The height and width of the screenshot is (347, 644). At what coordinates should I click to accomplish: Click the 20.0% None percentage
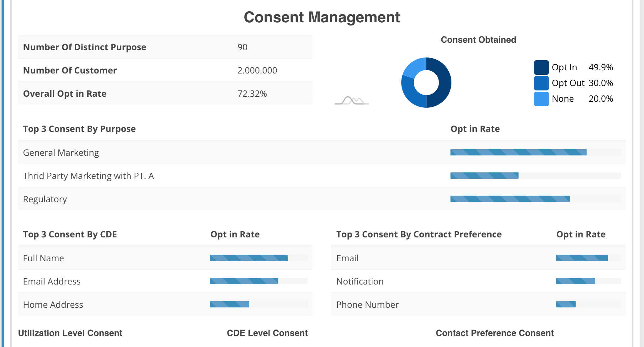tap(601, 99)
